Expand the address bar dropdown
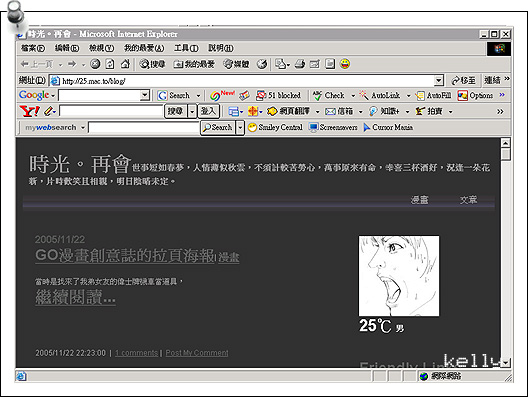 click(x=438, y=80)
